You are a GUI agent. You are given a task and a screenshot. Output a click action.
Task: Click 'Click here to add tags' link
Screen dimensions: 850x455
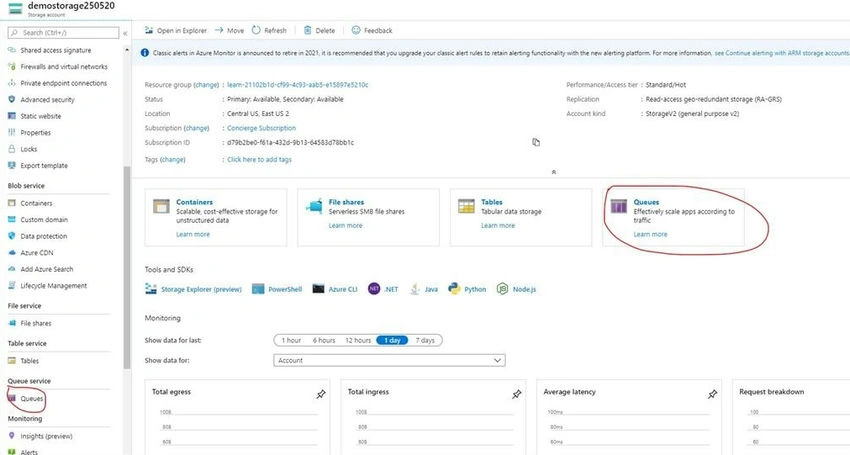pos(259,159)
